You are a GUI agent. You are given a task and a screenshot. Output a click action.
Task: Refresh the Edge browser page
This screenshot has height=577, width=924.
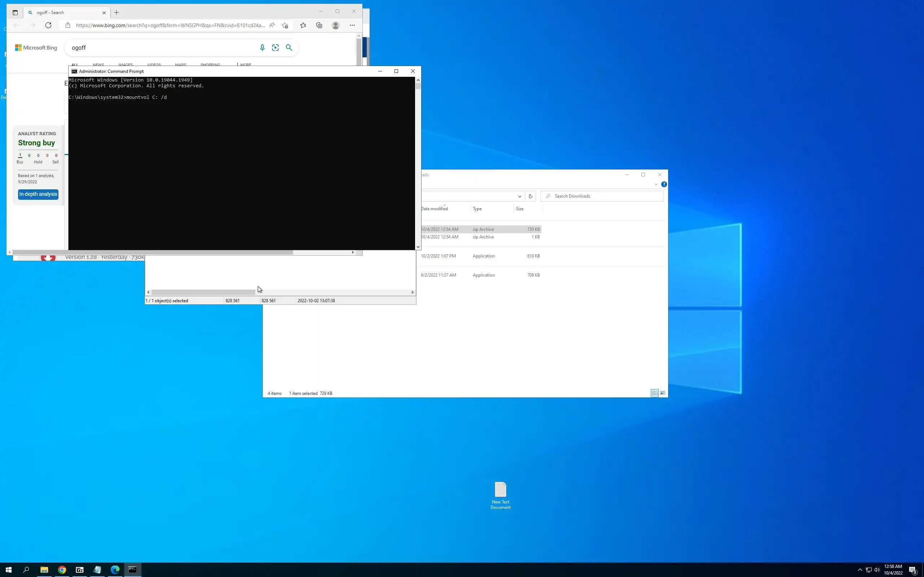tap(48, 25)
